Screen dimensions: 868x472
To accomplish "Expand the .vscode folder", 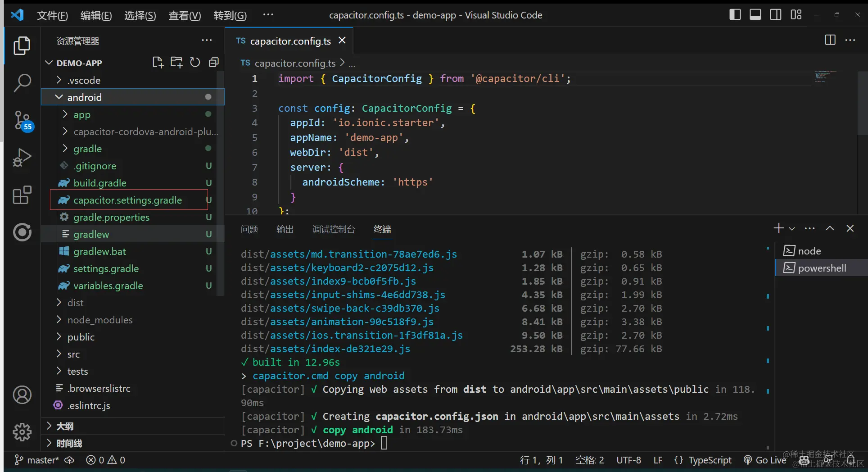I will (x=59, y=80).
